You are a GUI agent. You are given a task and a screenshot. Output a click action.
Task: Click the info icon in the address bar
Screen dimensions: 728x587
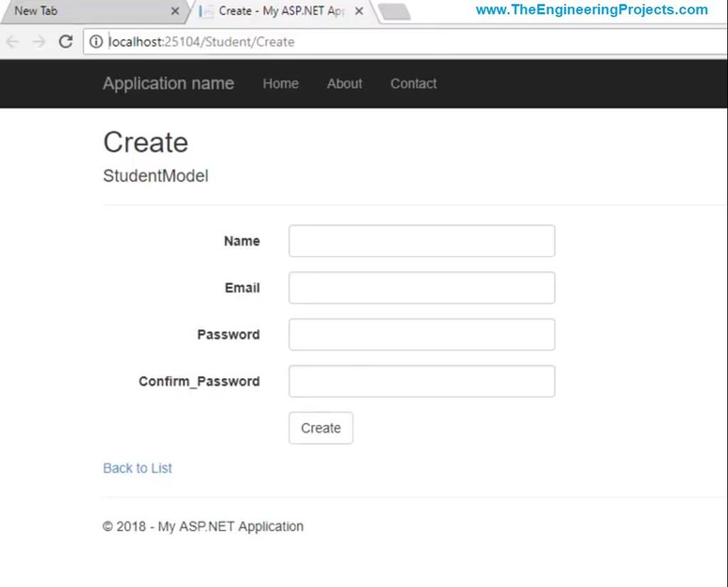point(95,42)
